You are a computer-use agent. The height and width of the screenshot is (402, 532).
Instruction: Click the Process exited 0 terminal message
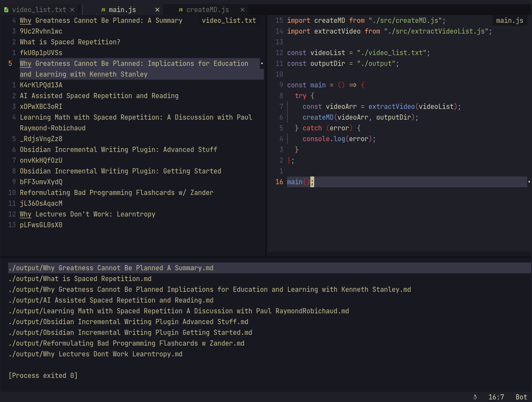pos(42,375)
